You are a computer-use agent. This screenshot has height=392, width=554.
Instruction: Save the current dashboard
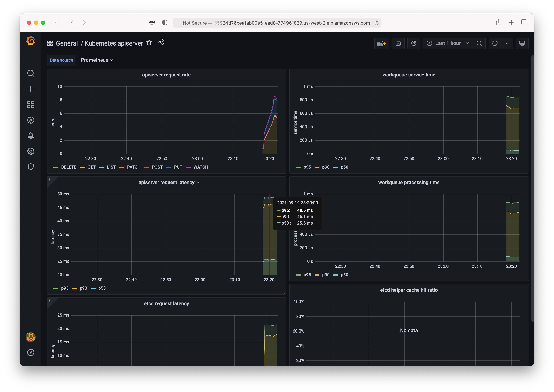coord(398,43)
